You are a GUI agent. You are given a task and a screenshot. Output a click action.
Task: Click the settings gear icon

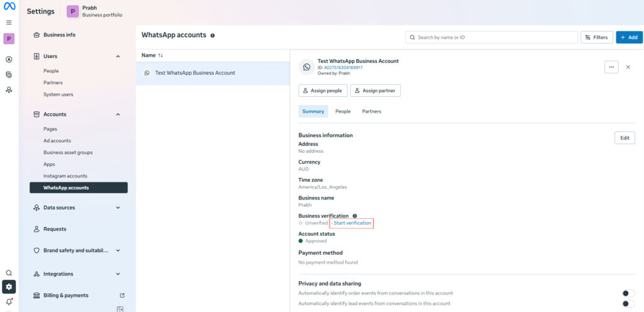coord(9,287)
